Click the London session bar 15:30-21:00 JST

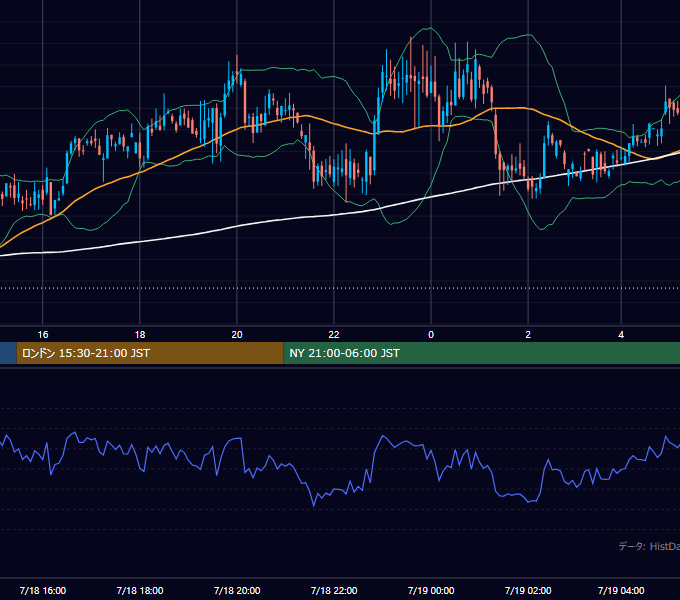pyautogui.click(x=150, y=353)
